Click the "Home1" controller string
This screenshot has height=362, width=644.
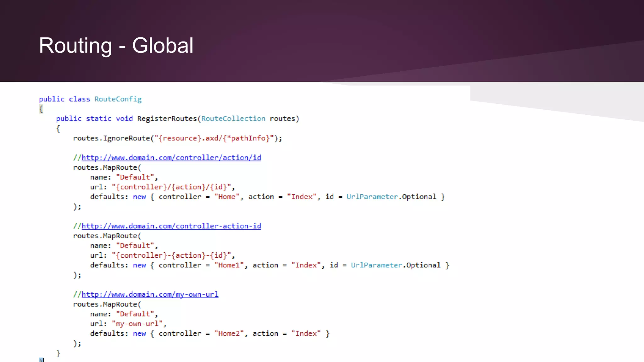coord(229,265)
